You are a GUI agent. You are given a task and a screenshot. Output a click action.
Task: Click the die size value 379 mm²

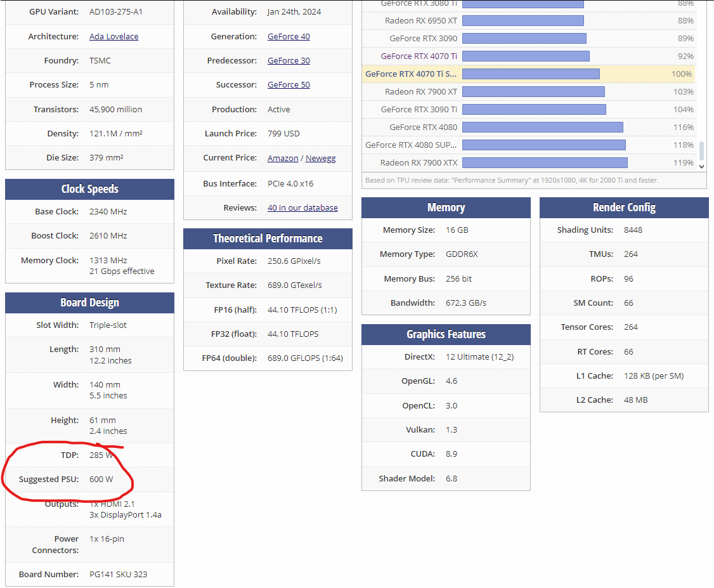(107, 157)
